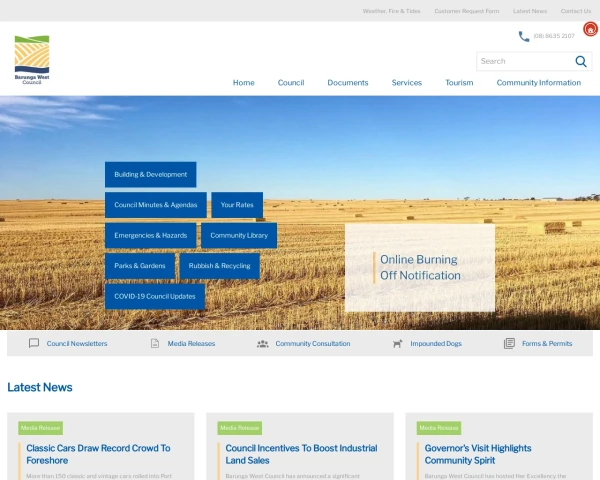Click Media Release tag on Governor's Visit card
This screenshot has height=480, width=600.
pyautogui.click(x=439, y=428)
